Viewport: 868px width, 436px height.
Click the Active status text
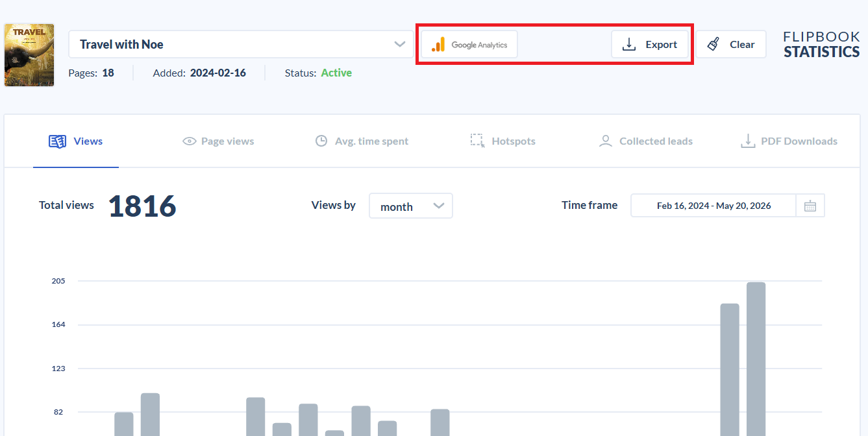pos(336,73)
